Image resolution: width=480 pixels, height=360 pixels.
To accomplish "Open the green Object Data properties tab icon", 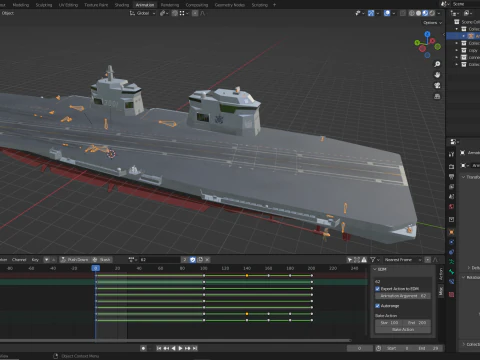I will coord(451,262).
